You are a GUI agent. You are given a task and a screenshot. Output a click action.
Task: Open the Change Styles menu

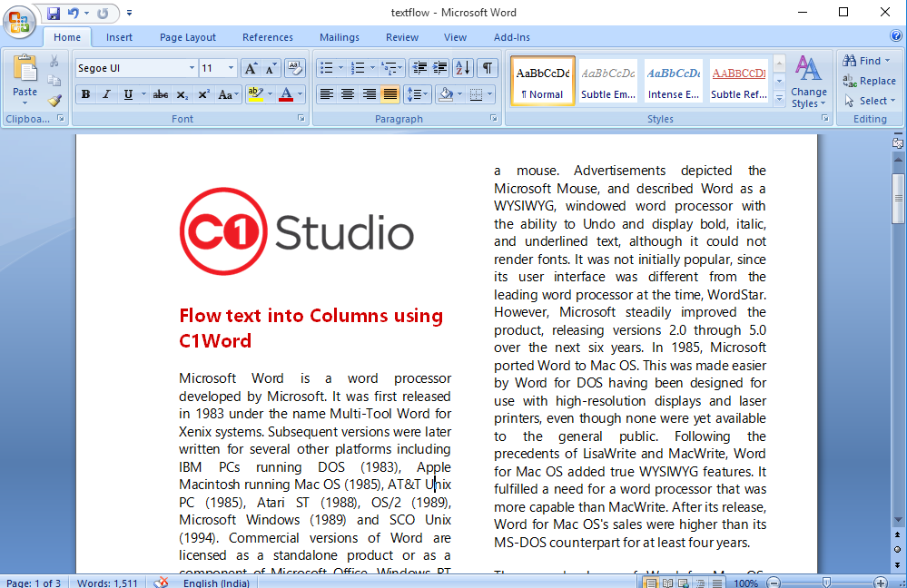coord(808,82)
